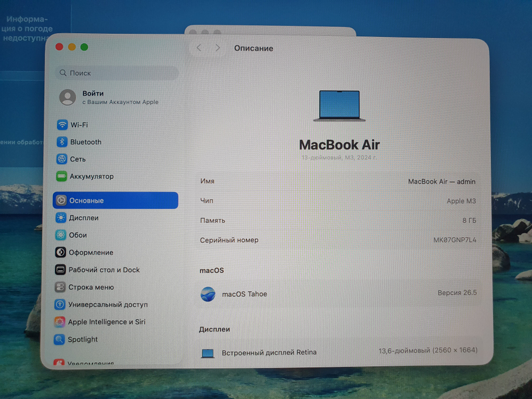Select Дисплеи in the sidebar
Viewport: 532px width, 399px height.
pyautogui.click(x=84, y=218)
